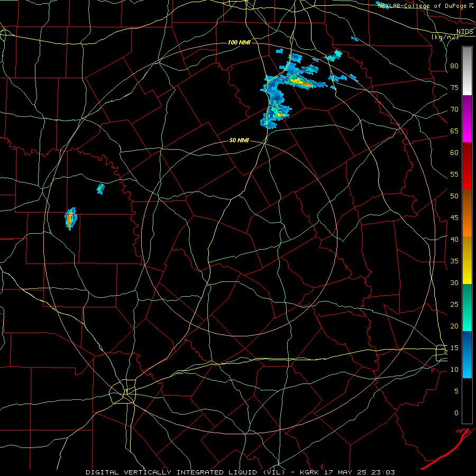Click the 35 value on the scale
Viewport: 476px width, 476px height.
point(454,261)
